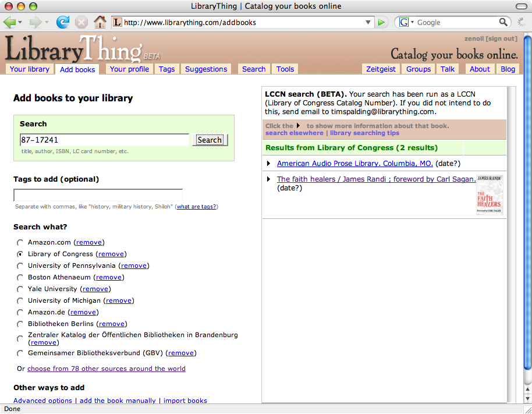Screen dimensions: 532x414
Task: Select Gemeinsamer Bibliotheksverbund (GBV) radio button
Action: coord(20,353)
